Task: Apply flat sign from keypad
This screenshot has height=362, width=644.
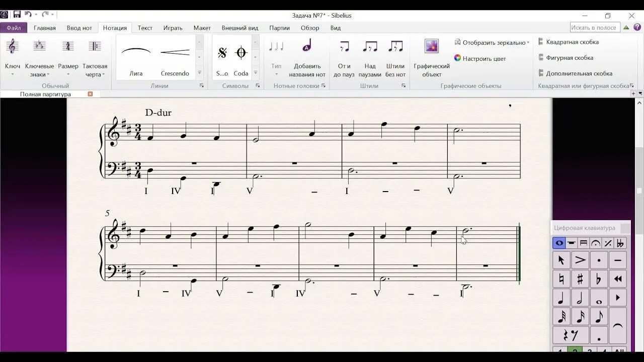Action: (599, 279)
